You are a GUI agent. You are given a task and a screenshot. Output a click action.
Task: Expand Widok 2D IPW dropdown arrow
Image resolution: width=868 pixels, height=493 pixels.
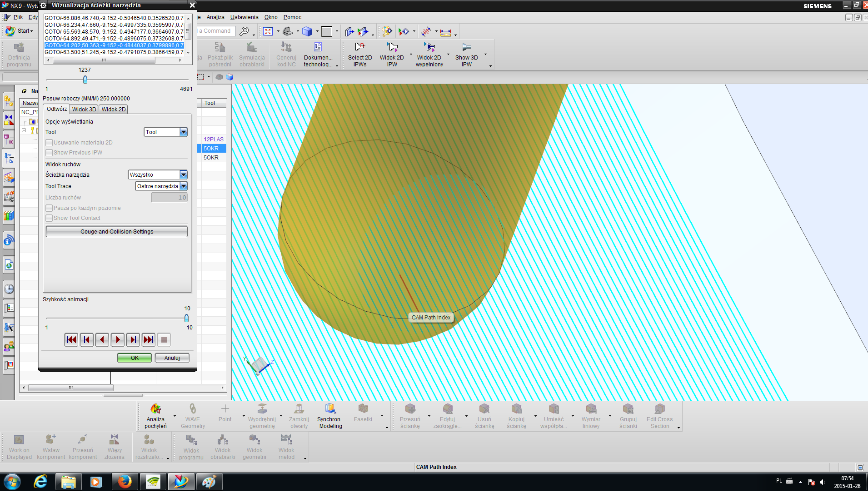pyautogui.click(x=411, y=54)
